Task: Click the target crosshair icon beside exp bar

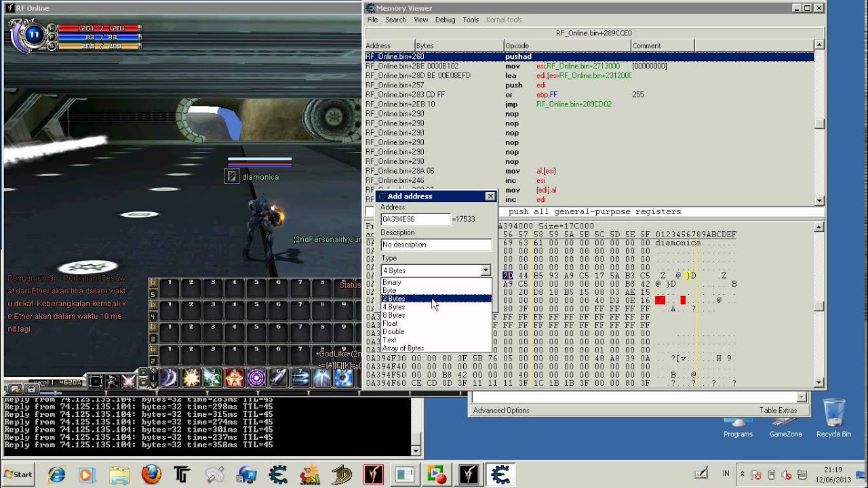Action: [x=96, y=382]
